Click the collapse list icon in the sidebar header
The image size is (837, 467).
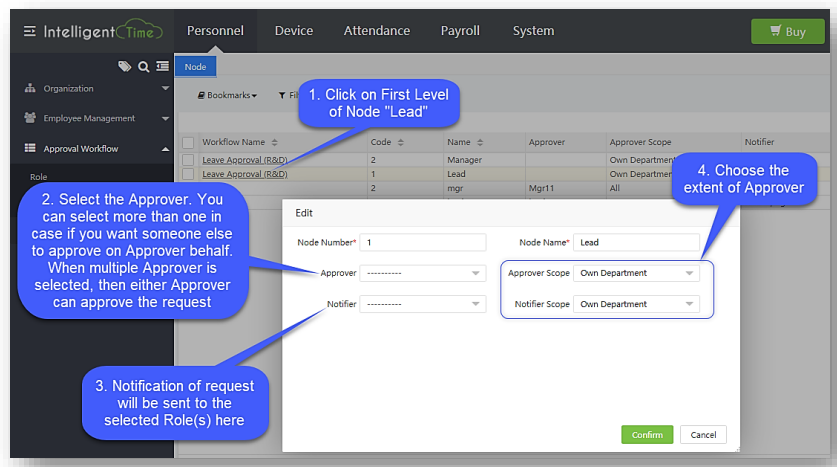[162, 67]
